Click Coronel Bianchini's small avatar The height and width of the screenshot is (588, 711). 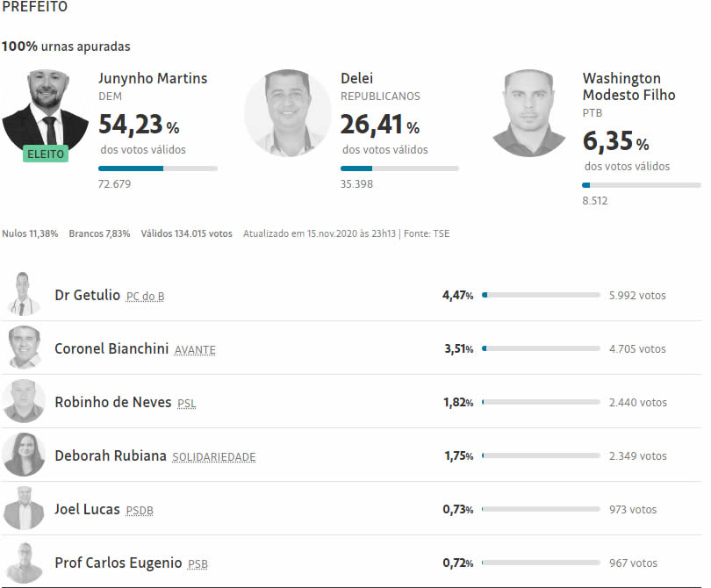(x=24, y=348)
